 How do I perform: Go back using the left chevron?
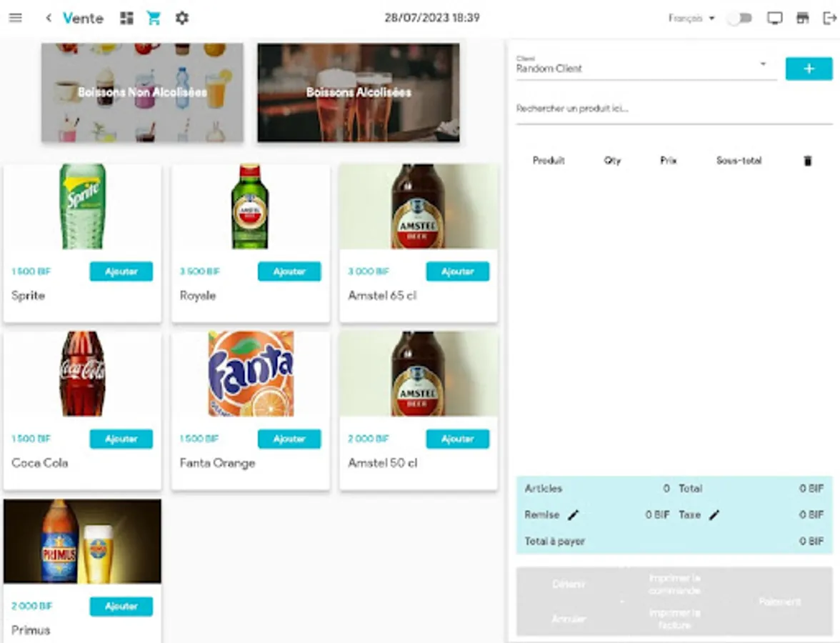49,18
